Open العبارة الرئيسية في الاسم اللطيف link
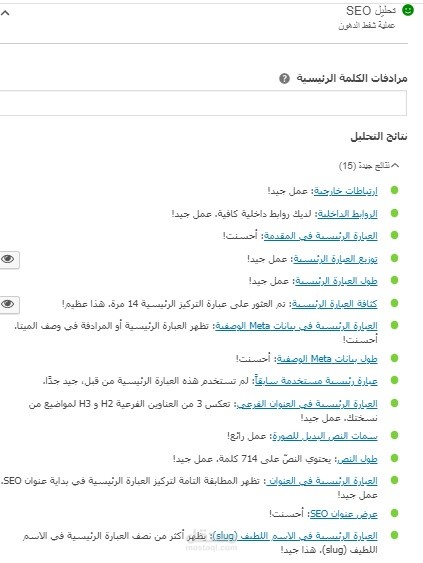The width and height of the screenshot is (423, 563). click(x=294, y=536)
